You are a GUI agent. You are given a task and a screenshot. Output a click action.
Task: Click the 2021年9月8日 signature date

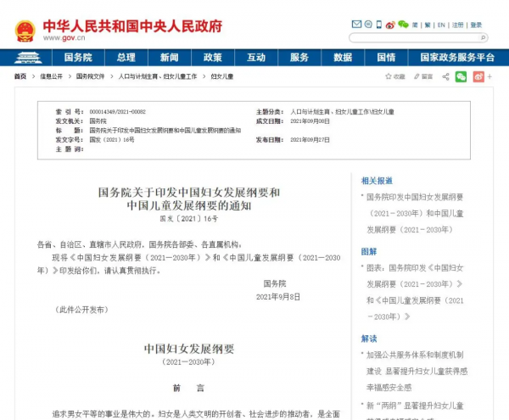coord(278,297)
